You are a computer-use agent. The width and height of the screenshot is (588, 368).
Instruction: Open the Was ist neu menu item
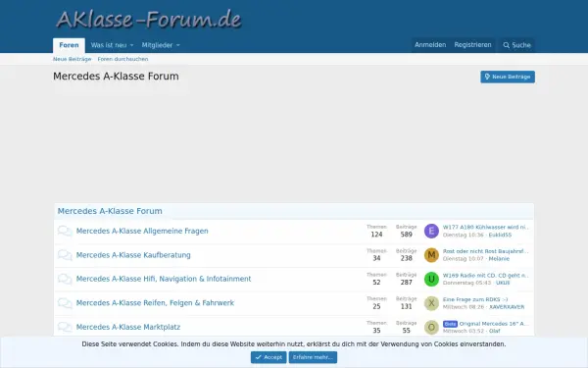tap(109, 45)
